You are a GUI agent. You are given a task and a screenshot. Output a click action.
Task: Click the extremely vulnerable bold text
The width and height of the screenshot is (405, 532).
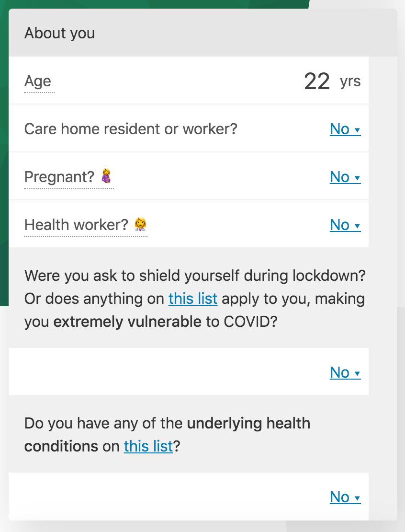pyautogui.click(x=127, y=322)
